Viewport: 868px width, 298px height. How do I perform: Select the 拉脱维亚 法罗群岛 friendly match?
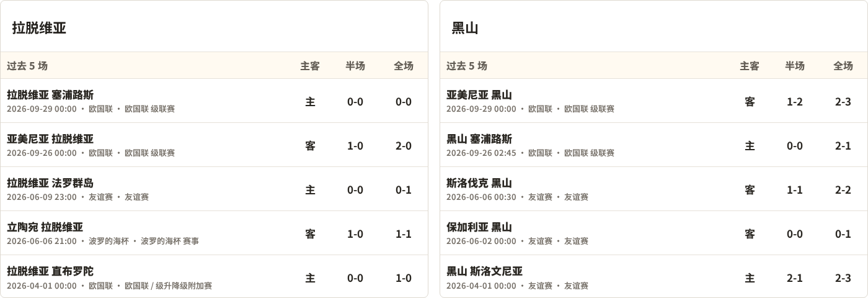[x=214, y=189]
